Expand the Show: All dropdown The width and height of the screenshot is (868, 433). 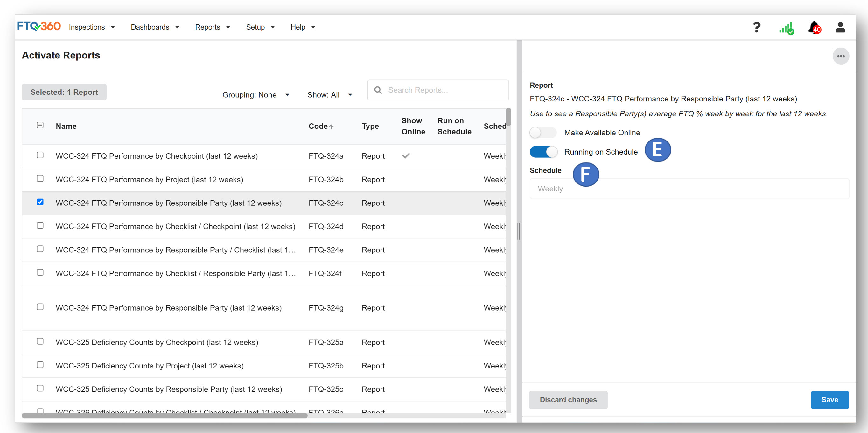330,95
